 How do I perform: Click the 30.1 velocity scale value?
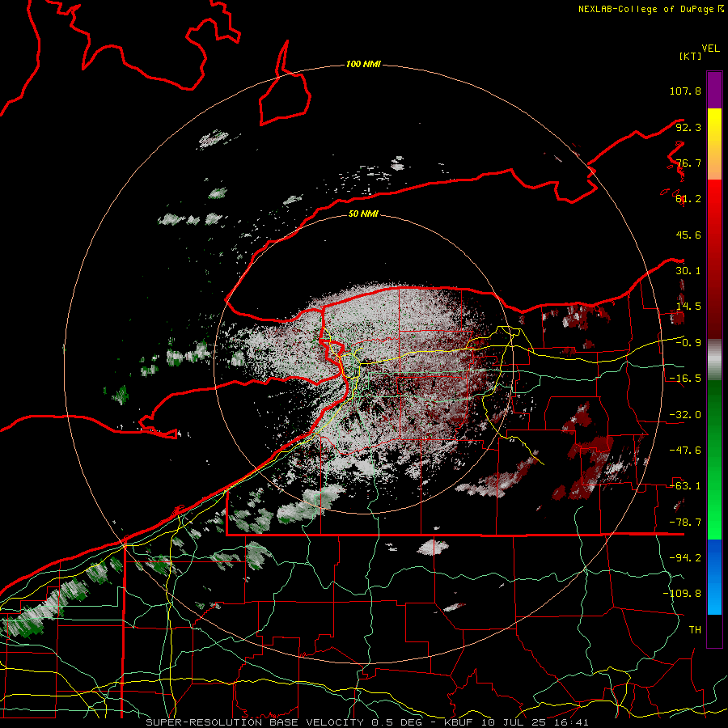pyautogui.click(x=688, y=271)
